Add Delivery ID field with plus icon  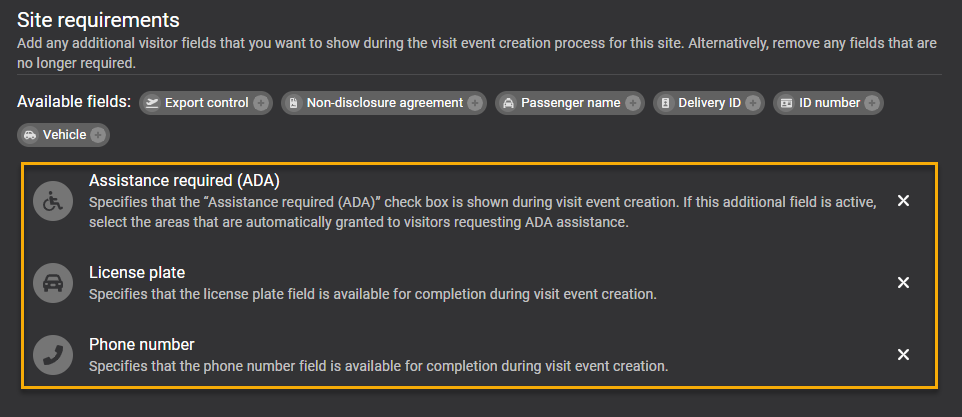[753, 103]
